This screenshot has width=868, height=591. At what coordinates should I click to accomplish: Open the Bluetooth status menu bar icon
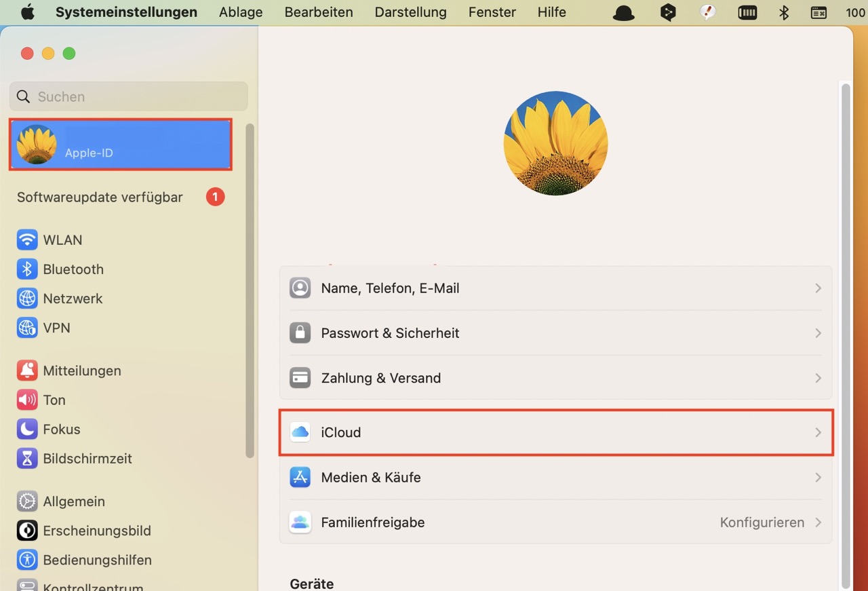tap(784, 12)
